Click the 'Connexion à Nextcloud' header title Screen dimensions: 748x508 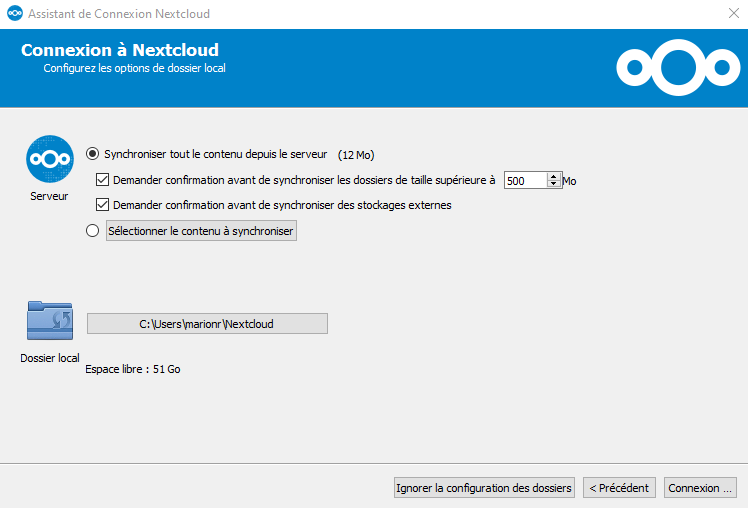(x=120, y=50)
